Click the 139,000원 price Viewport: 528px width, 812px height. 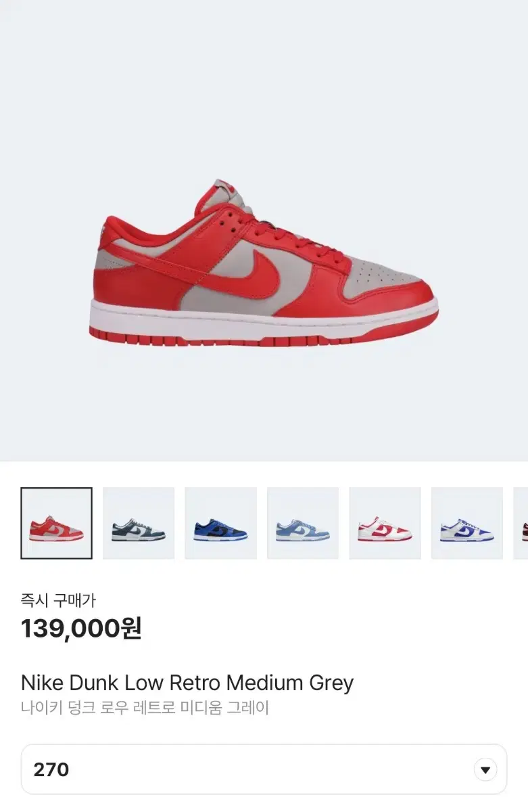[x=81, y=629]
